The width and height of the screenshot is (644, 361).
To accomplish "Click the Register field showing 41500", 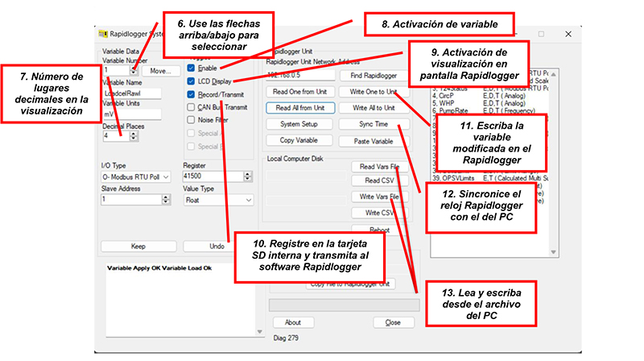I will pyautogui.click(x=213, y=176).
